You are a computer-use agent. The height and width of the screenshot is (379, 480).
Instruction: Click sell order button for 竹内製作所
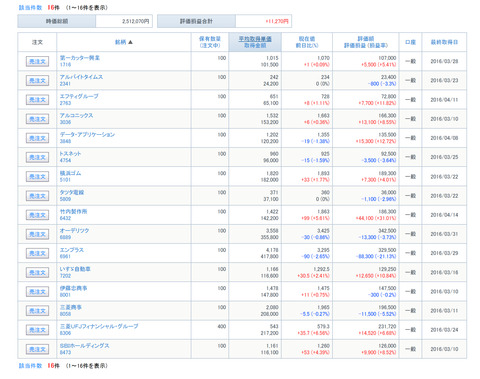pos(37,215)
